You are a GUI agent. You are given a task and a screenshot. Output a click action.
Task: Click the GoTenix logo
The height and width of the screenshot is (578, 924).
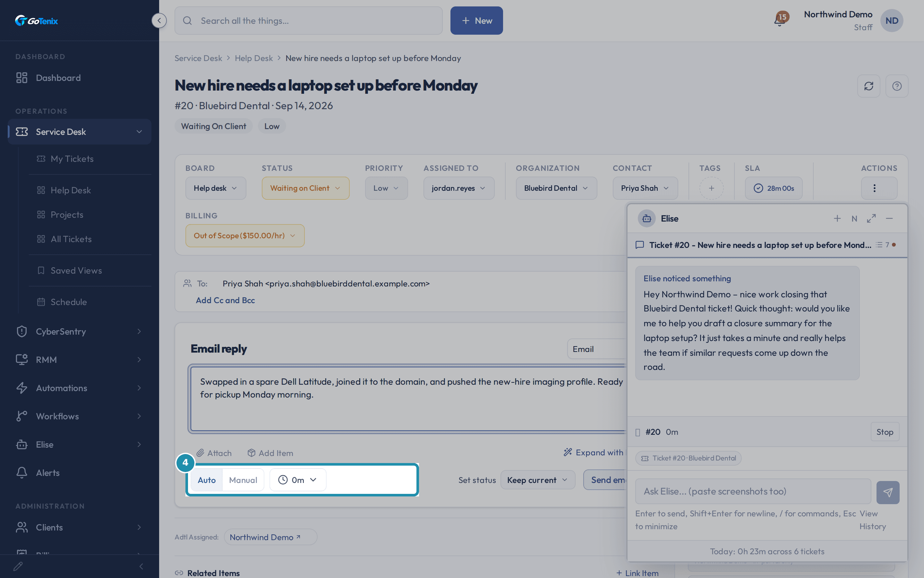click(37, 21)
